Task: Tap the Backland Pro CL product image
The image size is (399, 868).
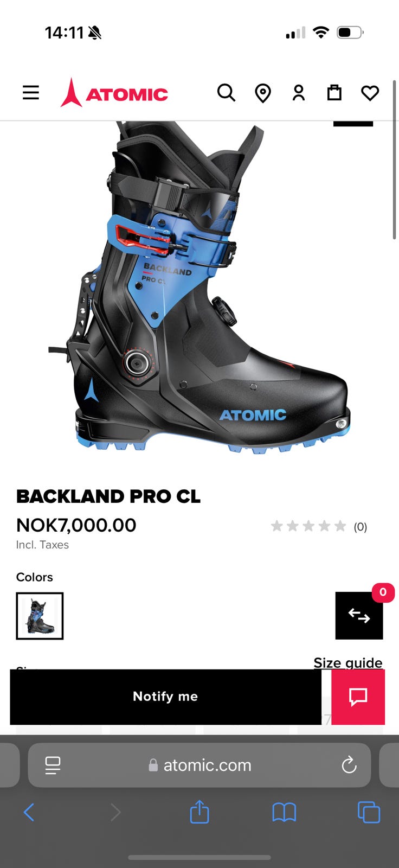Action: click(200, 288)
